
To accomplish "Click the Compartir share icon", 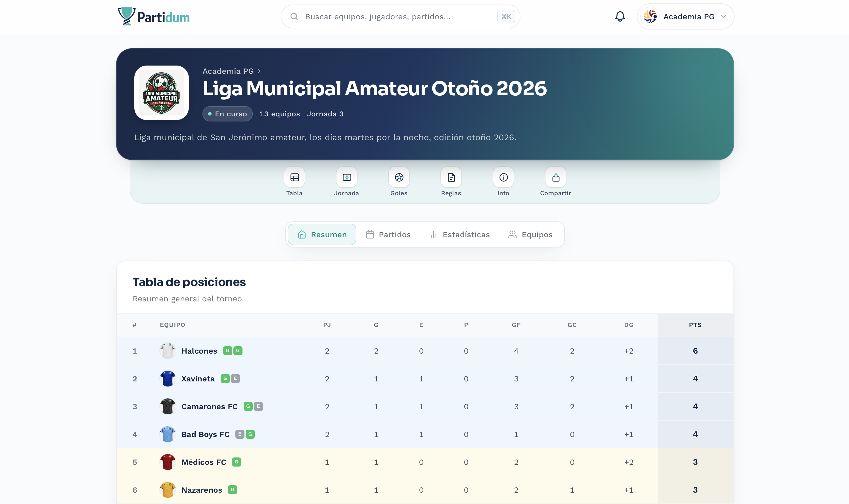I will pos(556,177).
